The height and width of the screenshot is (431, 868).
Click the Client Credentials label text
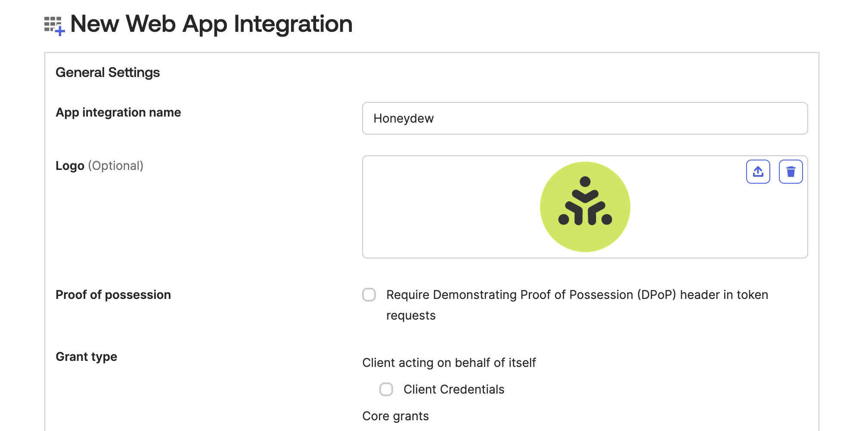pyautogui.click(x=454, y=389)
